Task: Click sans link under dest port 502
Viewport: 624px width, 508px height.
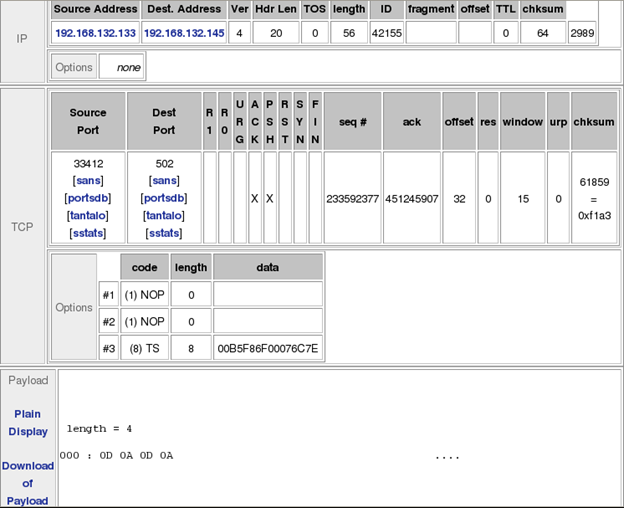Action: click(x=164, y=180)
